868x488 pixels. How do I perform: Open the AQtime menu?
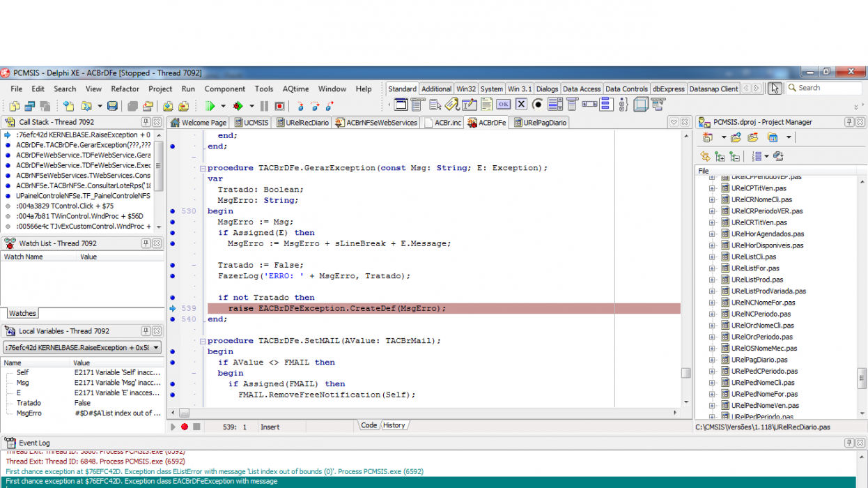click(x=295, y=89)
